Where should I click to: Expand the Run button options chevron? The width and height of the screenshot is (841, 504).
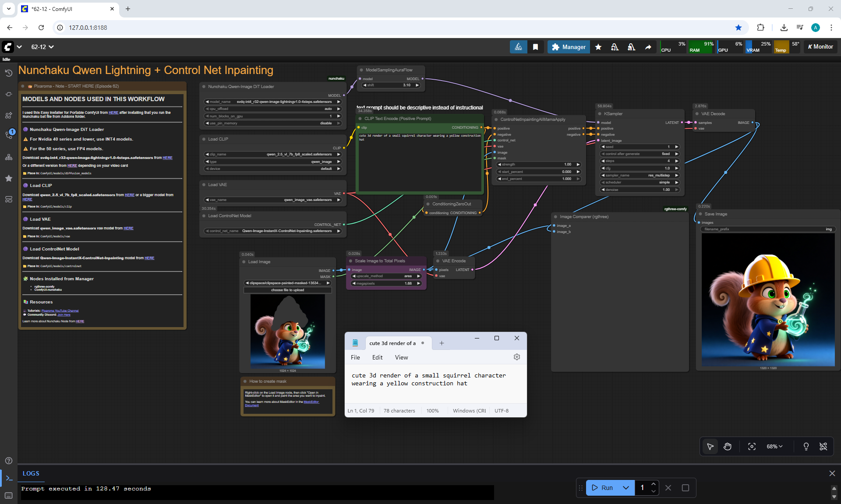pyautogui.click(x=626, y=487)
